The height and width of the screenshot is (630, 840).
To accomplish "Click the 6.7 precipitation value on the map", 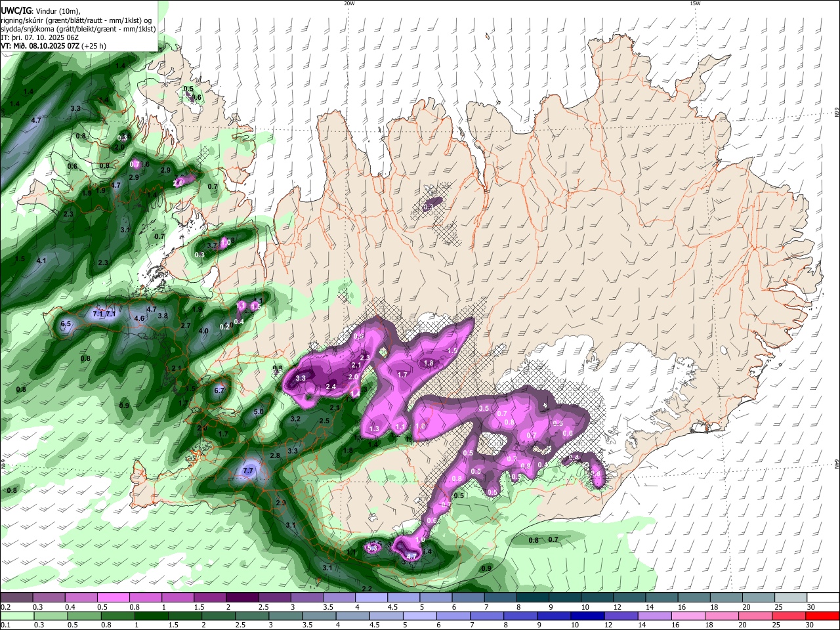I will pos(220,390).
